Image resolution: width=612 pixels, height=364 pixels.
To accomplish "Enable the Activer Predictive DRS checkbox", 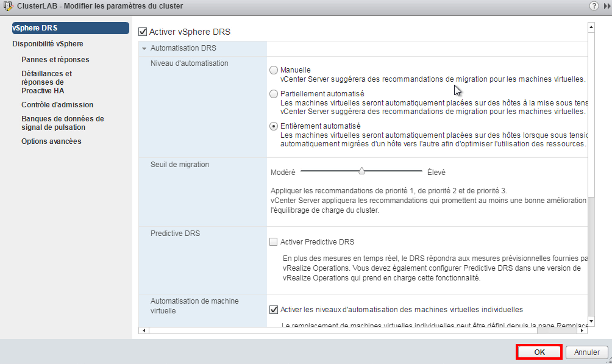I will 274,242.
